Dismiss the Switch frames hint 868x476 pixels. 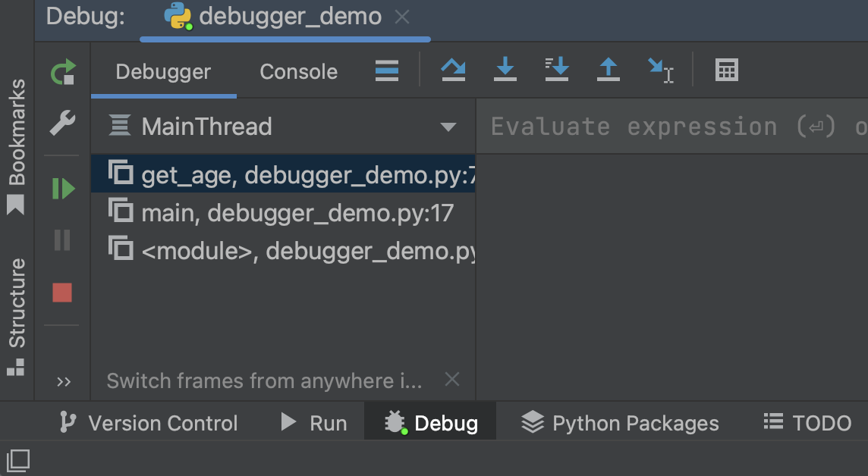click(x=451, y=379)
